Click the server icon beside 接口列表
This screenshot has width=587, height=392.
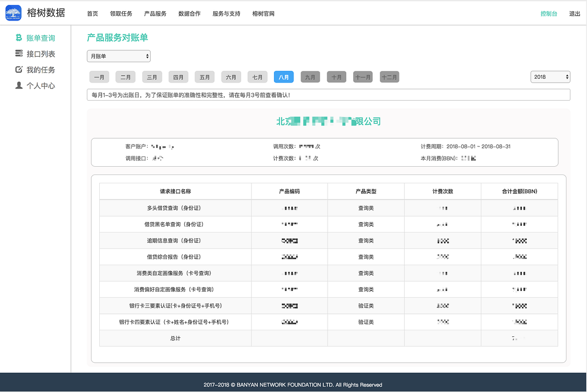pyautogui.click(x=19, y=53)
